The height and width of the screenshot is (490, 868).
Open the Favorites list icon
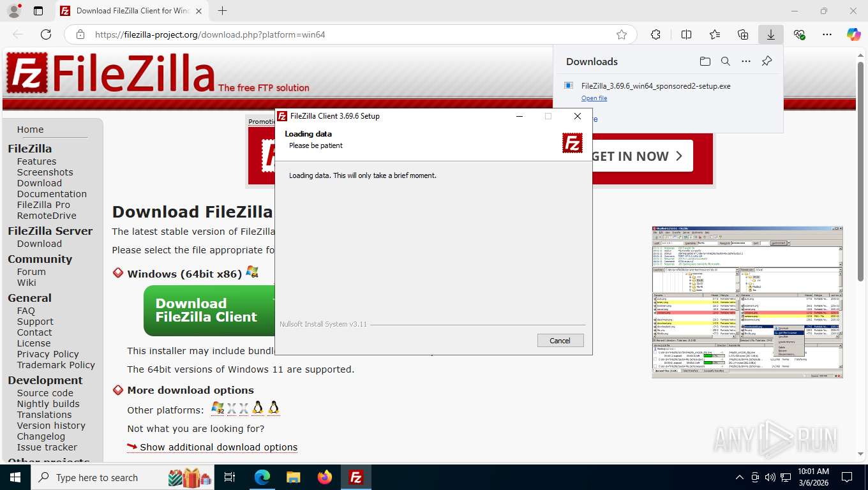click(x=715, y=34)
